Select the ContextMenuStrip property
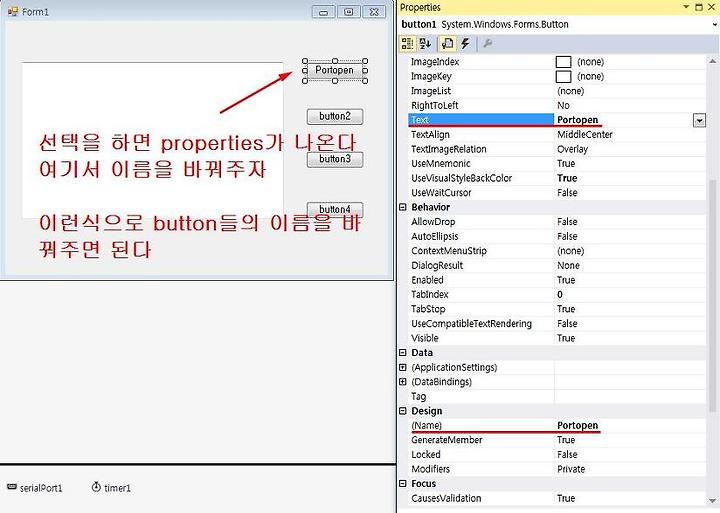This screenshot has width=720, height=513. 557,251
